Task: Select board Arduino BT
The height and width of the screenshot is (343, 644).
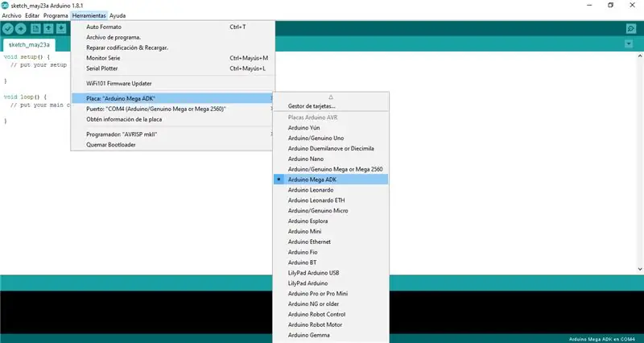Action: tap(331, 262)
